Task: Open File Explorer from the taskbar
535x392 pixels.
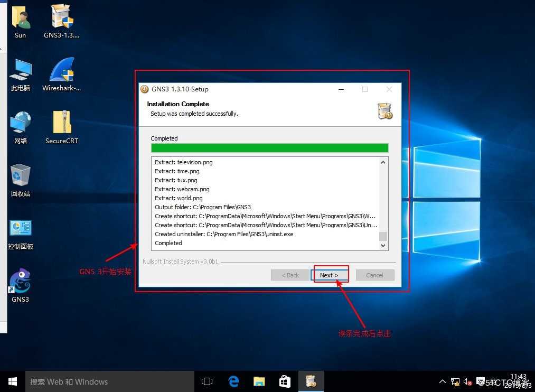Action: coord(259,381)
